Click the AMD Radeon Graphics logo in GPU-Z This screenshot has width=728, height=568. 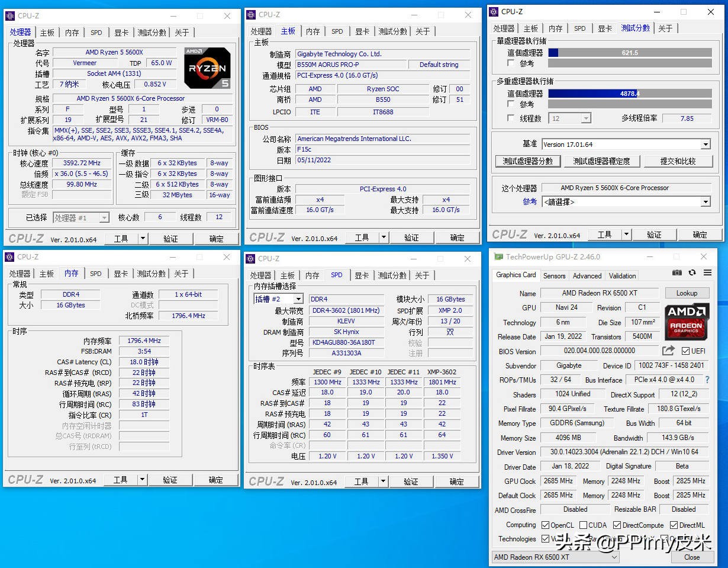(687, 323)
